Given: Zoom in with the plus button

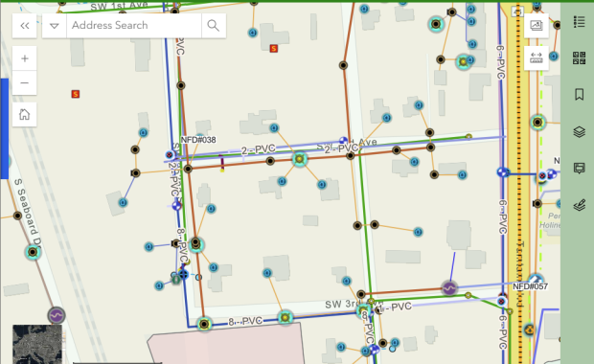Looking at the screenshot, I should 25,58.
